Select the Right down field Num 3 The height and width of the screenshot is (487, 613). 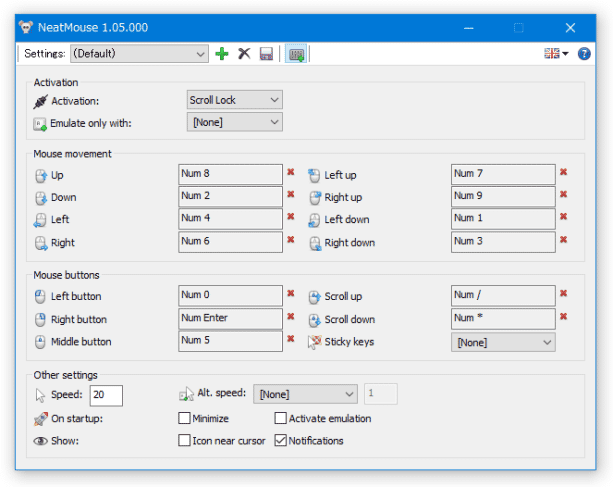503,242
